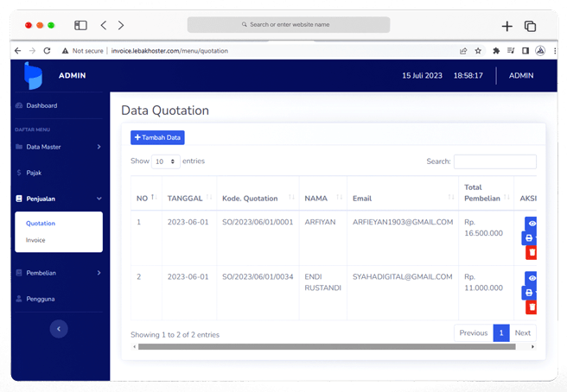Open the media control playlist icon
Viewport: 567px width, 392px height.
click(511, 51)
